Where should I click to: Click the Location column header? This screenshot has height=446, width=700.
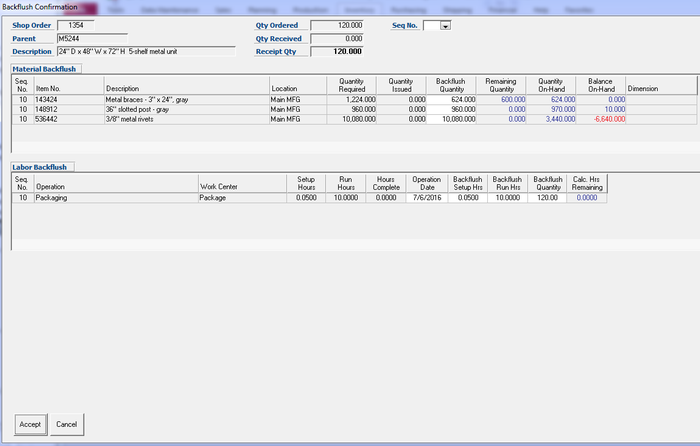tap(298, 85)
